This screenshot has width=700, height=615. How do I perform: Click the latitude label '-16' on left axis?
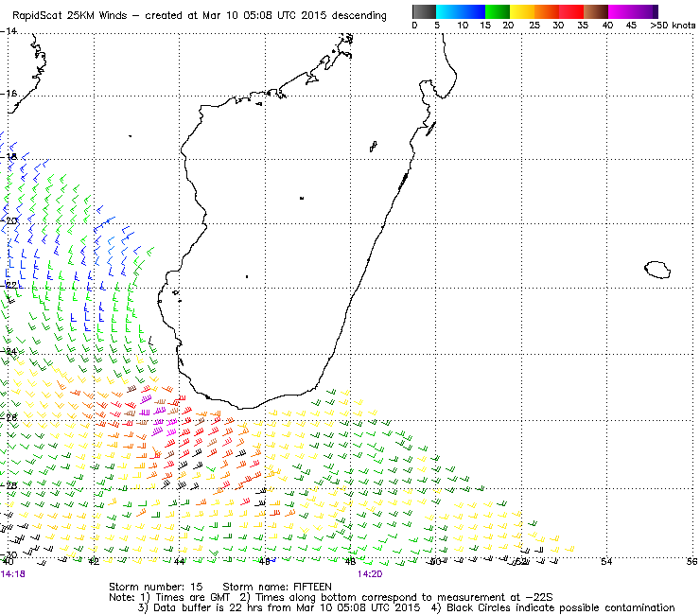[9, 94]
